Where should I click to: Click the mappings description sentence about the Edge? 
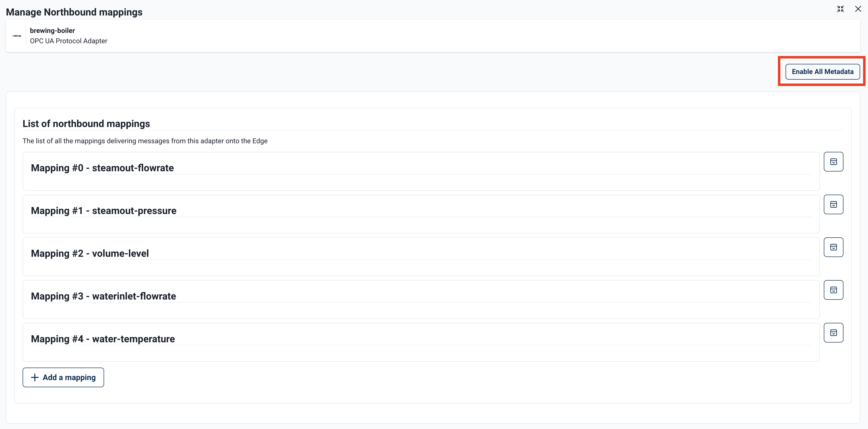click(145, 141)
